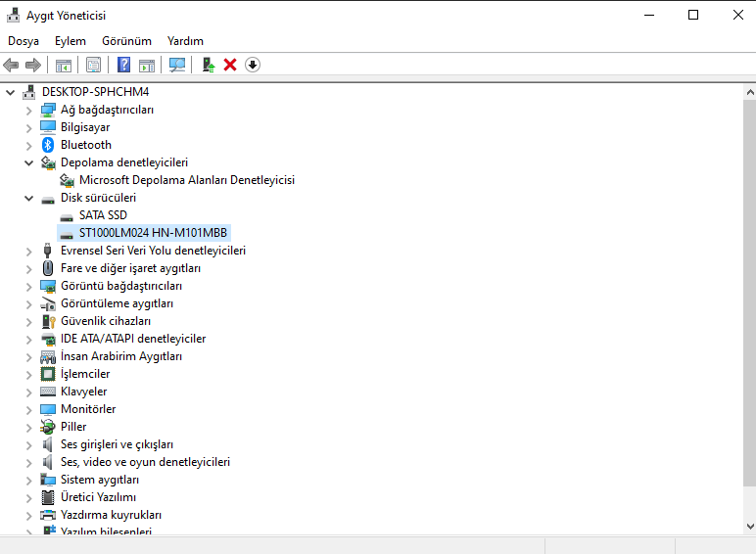Select Görüntüleme aygıtları row
The width and height of the screenshot is (756, 554).
117,303
